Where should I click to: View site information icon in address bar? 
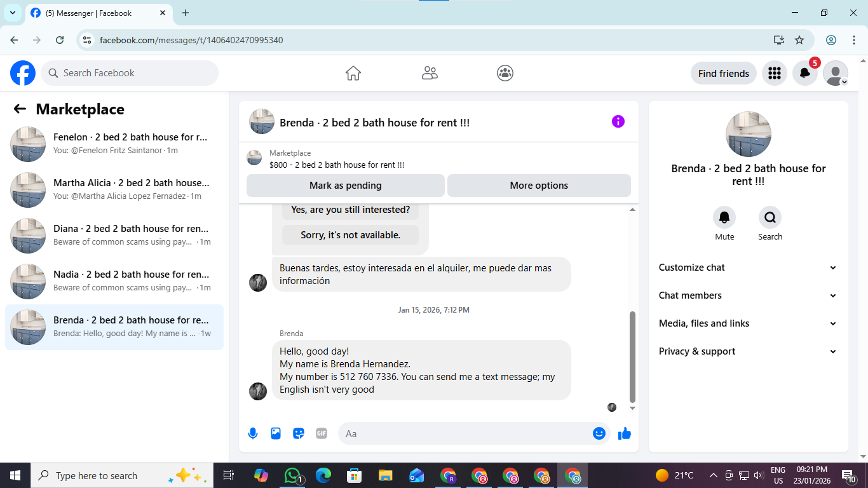[x=88, y=40]
